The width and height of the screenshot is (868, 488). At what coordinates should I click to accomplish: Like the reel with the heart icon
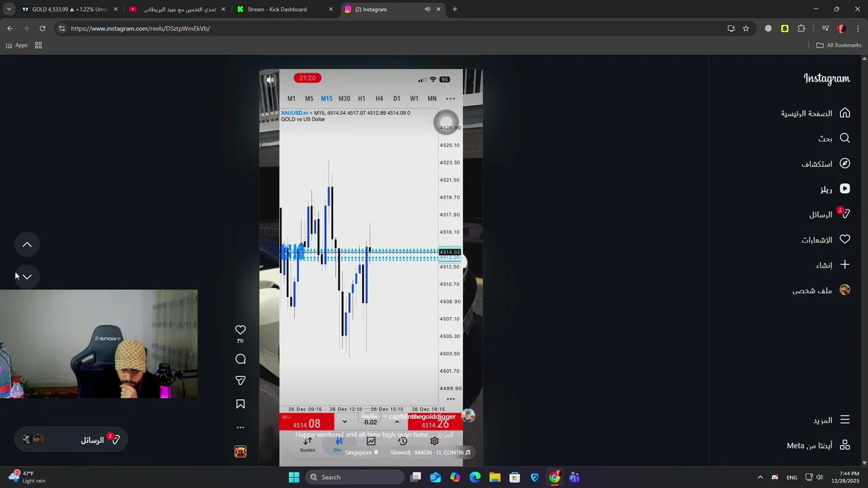coord(240,330)
